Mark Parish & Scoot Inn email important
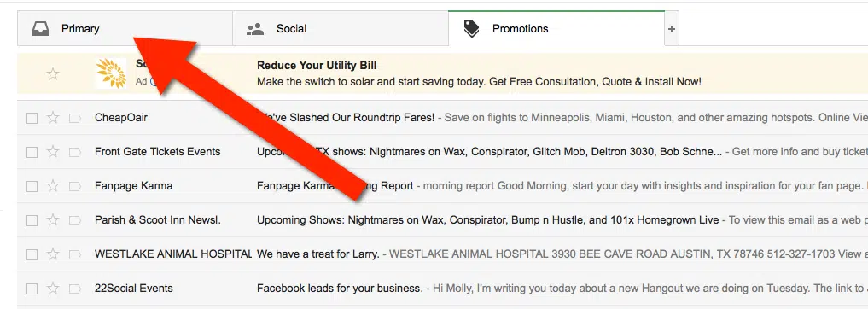The width and height of the screenshot is (868, 309). 75,220
